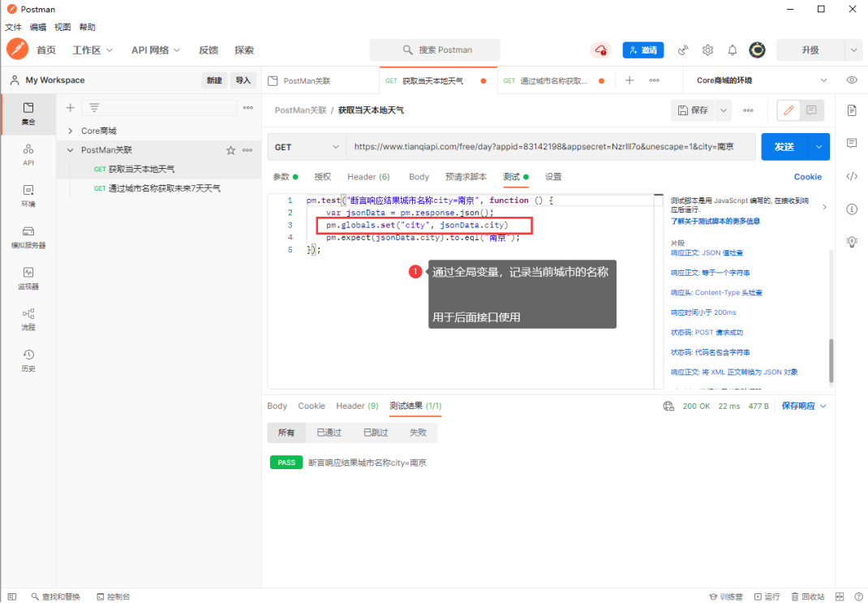Viewport: 868px width, 603px height.
Task: Switch to edit mode pencil icon
Action: pyautogui.click(x=789, y=110)
